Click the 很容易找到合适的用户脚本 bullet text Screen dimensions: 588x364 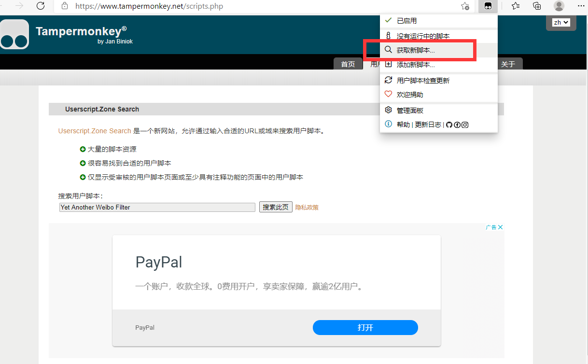[x=129, y=163]
